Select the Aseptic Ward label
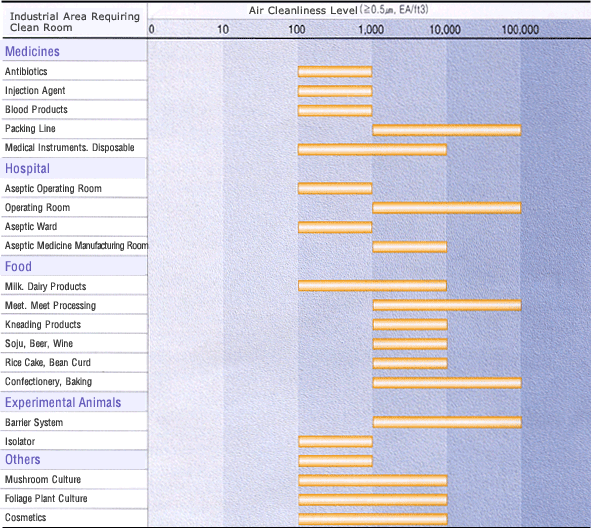This screenshot has width=591, height=528. click(31, 227)
